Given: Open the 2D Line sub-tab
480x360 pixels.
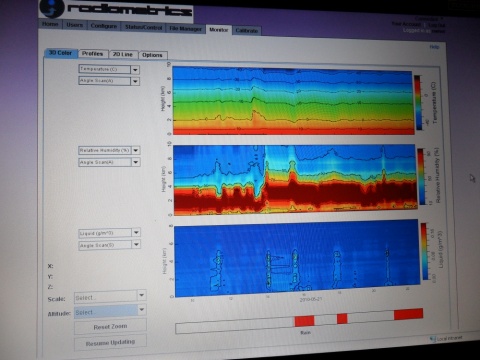Looking at the screenshot, I should click(x=122, y=54).
